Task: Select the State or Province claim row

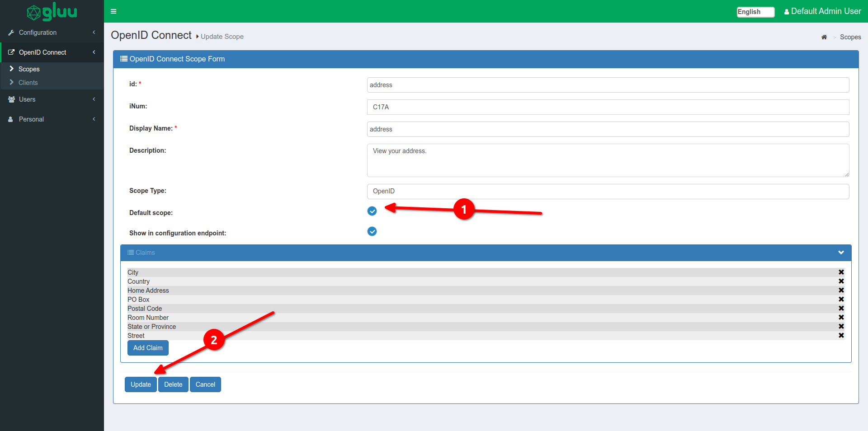Action: click(486, 327)
